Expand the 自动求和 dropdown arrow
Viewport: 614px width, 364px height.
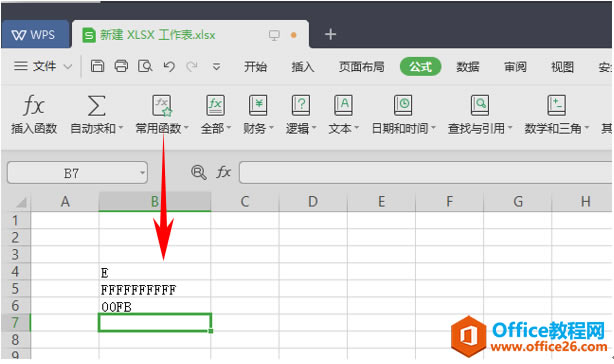[120, 128]
